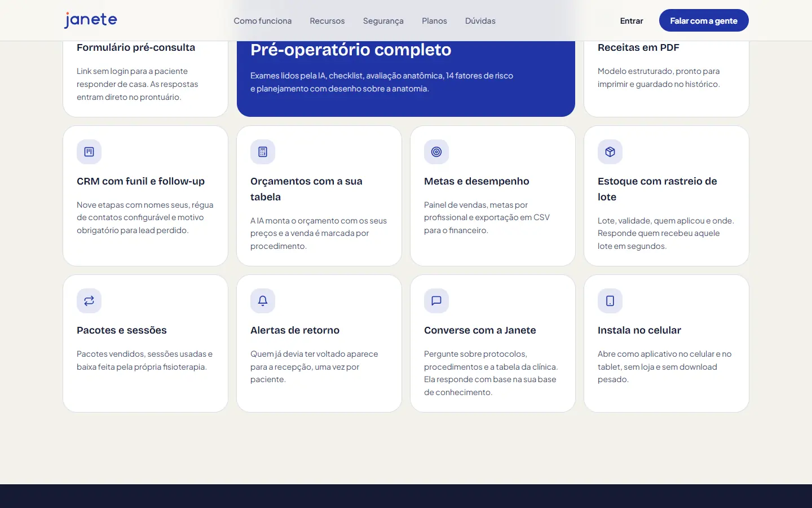
Task: Click the text starting 'Pacotes vendidos, sessões usadas'
Action: [144, 360]
